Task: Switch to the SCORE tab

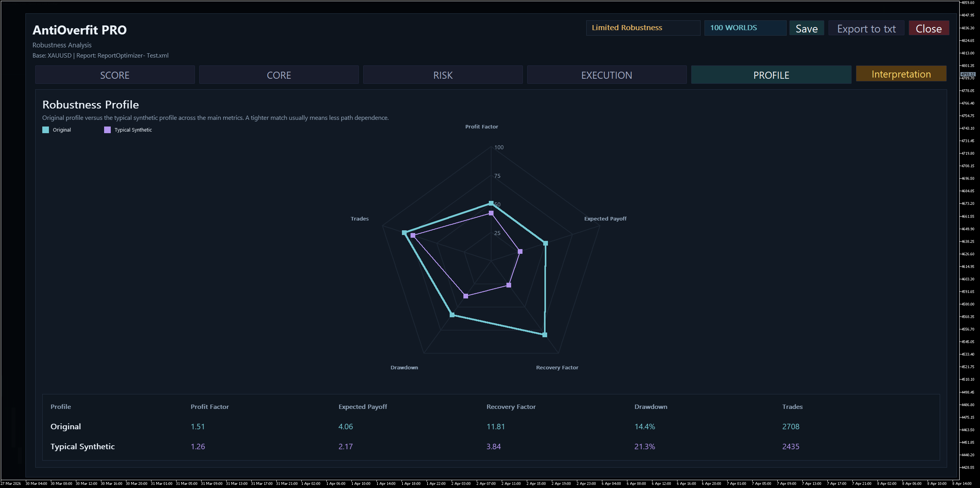Action: [x=115, y=75]
